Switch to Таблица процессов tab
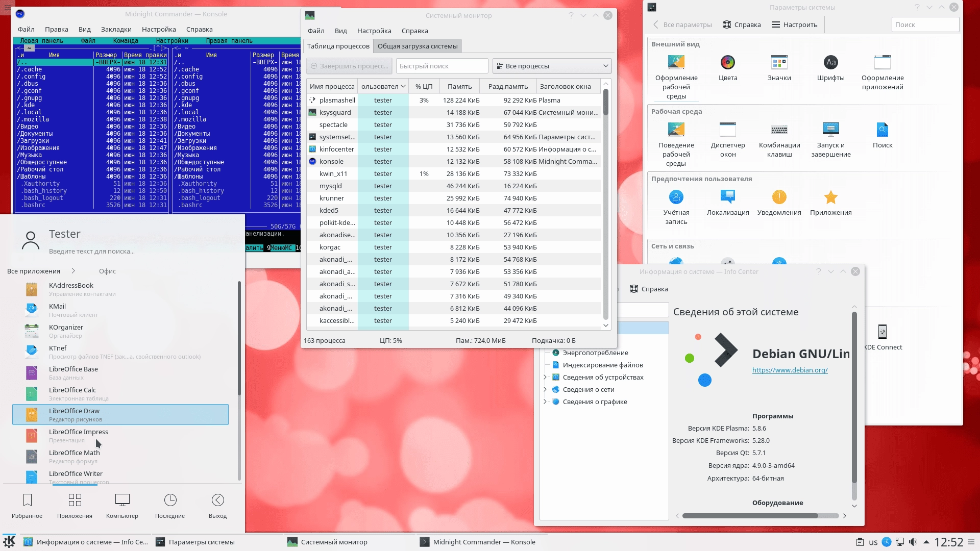 tap(338, 46)
